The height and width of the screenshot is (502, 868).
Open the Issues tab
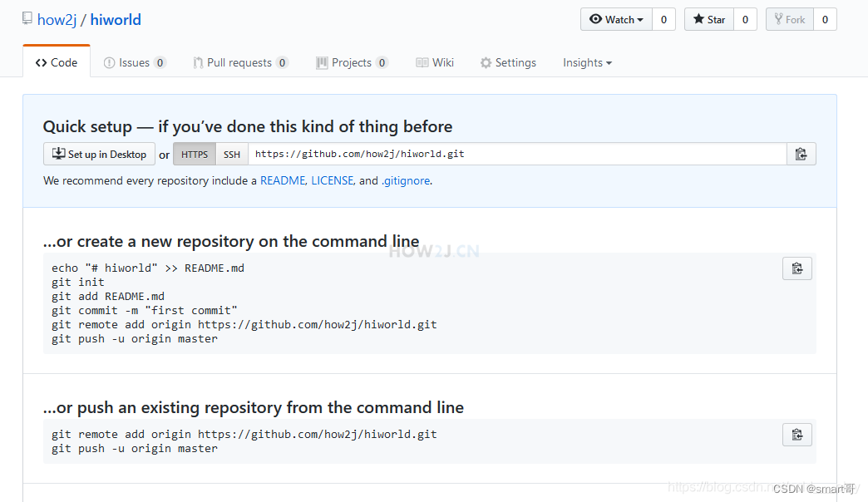click(x=135, y=62)
